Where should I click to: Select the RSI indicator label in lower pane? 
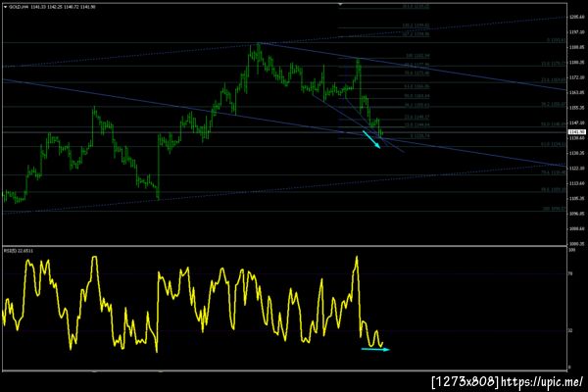coord(19,250)
